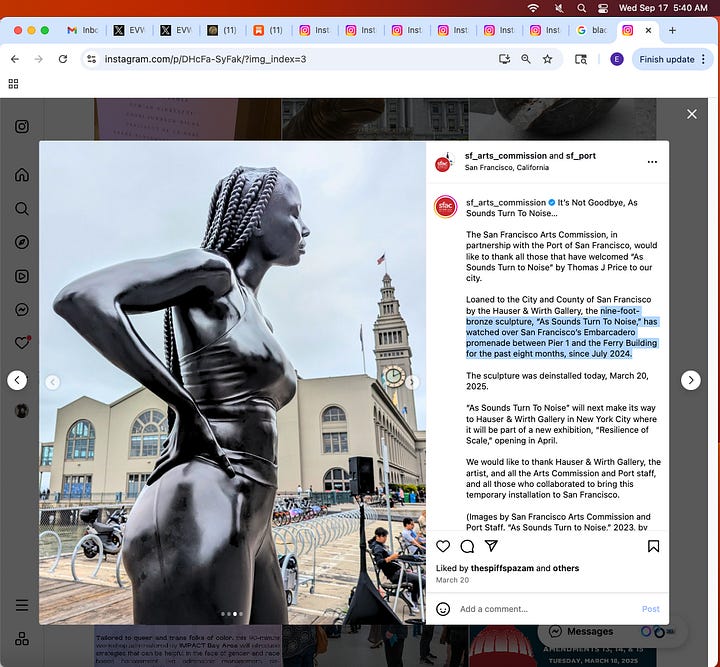Open emoji picker in comment box
This screenshot has height=667, width=720.
click(443, 609)
